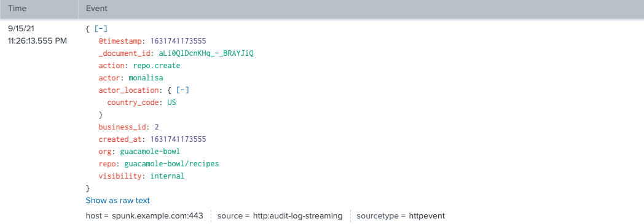This screenshot has height=224, width=644.
Task: Select the _document_id field key
Action: (x=125, y=53)
